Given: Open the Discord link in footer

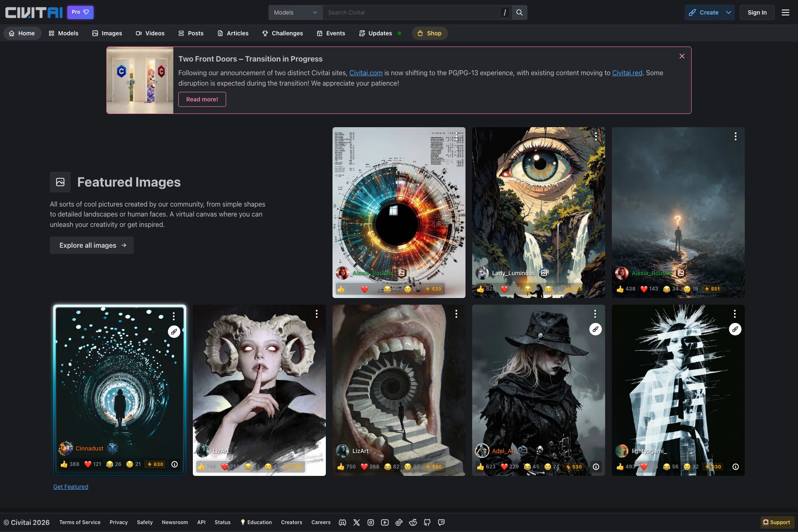Looking at the screenshot, I should pyautogui.click(x=342, y=522).
